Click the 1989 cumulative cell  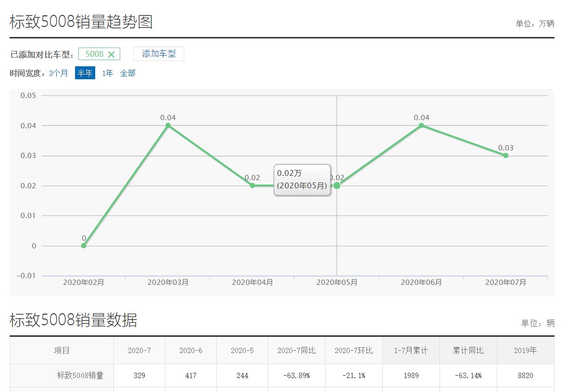click(x=411, y=375)
